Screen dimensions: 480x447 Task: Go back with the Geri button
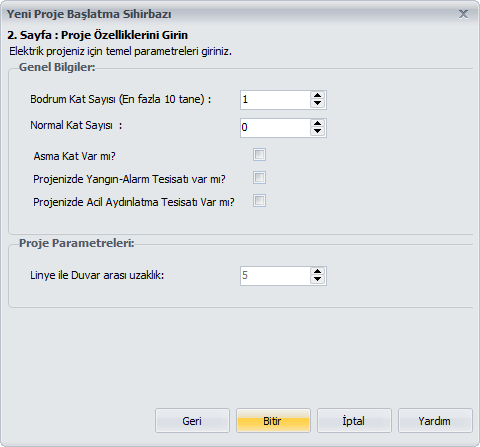(x=192, y=421)
